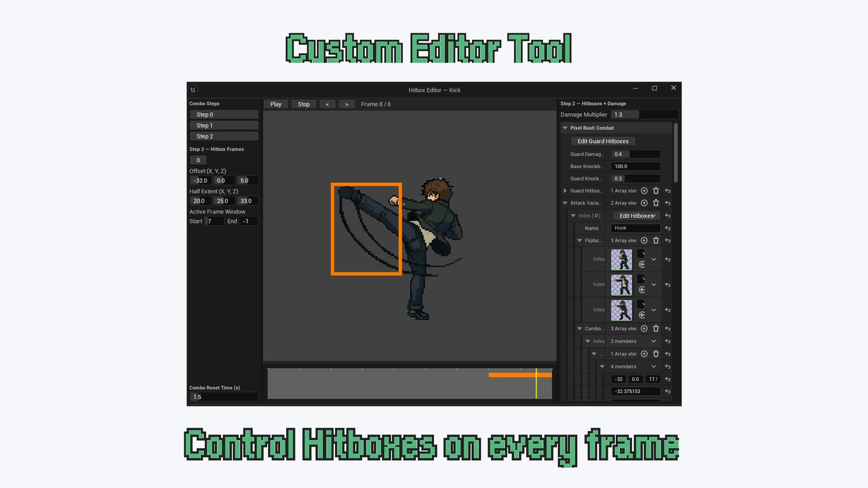The image size is (868, 488).
Task: Add element to Flipbook array
Action: coord(644,241)
